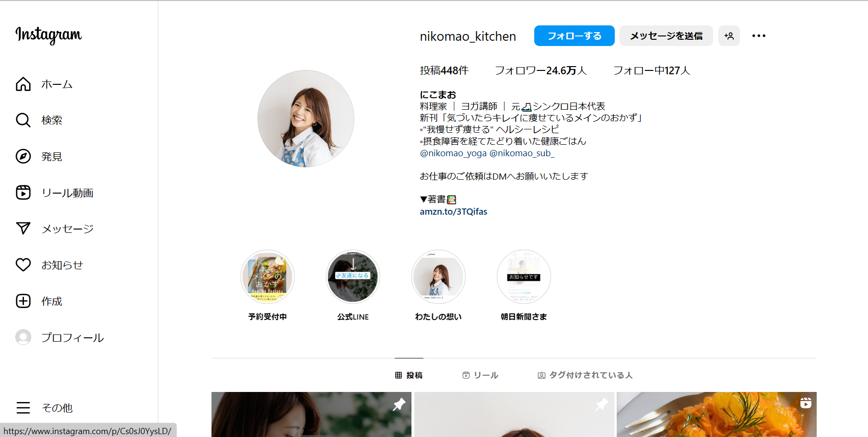Image resolution: width=868 pixels, height=437 pixels.
Task: Switch to the タグ付けされている人 tab
Action: (x=585, y=375)
